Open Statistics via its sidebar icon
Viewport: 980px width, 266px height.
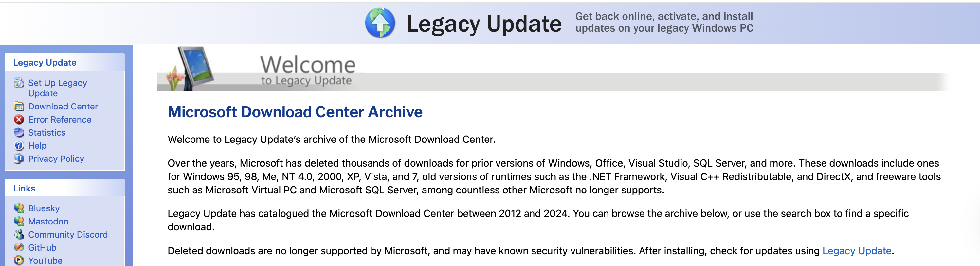pyautogui.click(x=18, y=133)
